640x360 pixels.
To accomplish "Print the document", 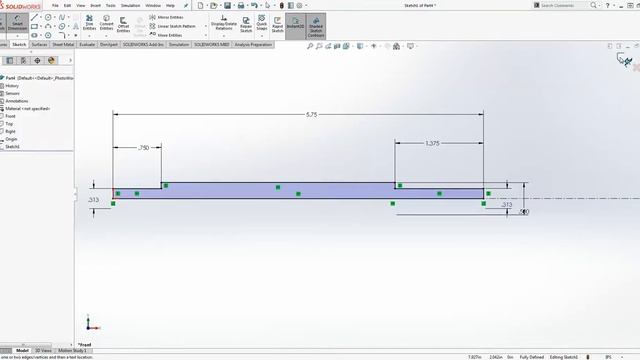I will pyautogui.click(x=241, y=6).
